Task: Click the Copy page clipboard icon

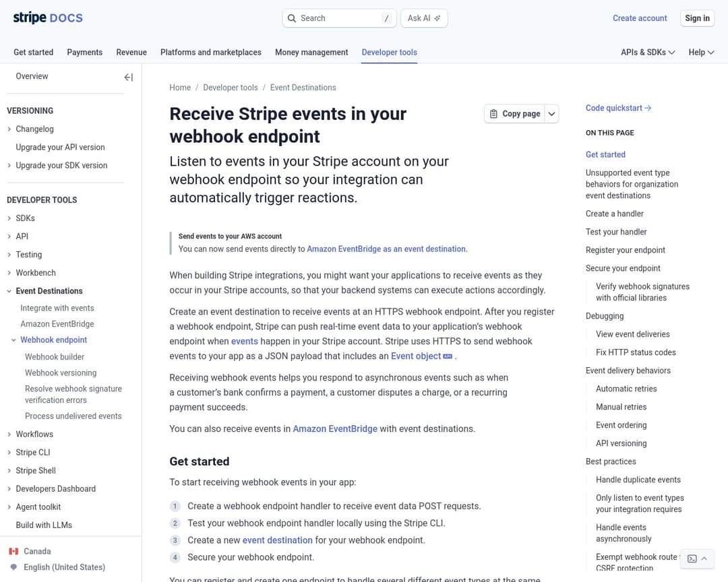Action: [493, 114]
